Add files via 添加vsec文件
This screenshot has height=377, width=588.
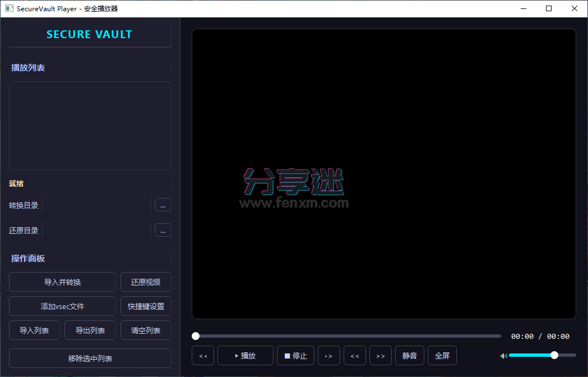[62, 306]
